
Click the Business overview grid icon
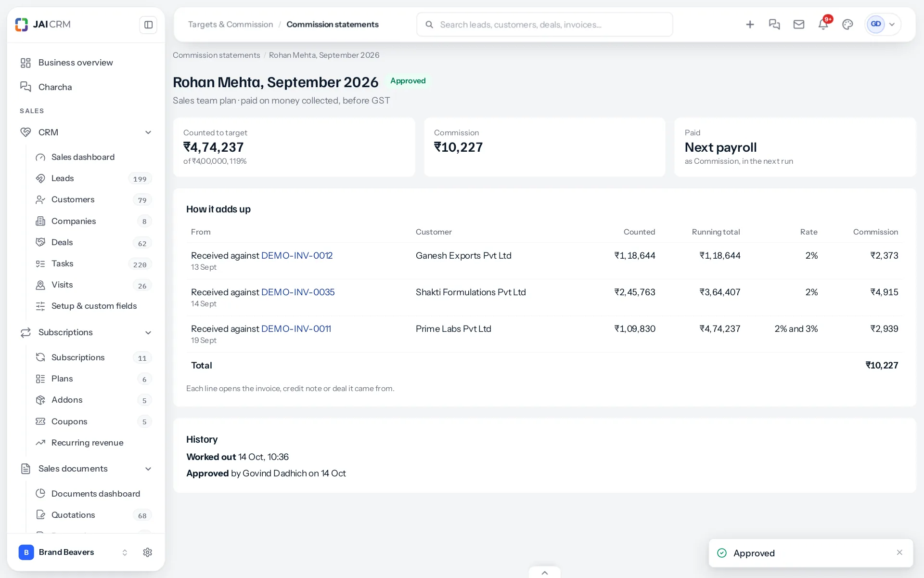click(26, 63)
